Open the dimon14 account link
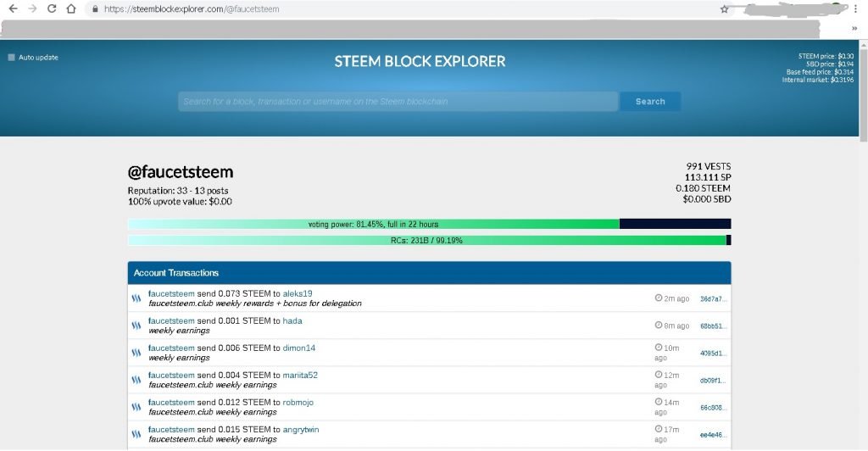This screenshot has height=451, width=868. point(299,348)
